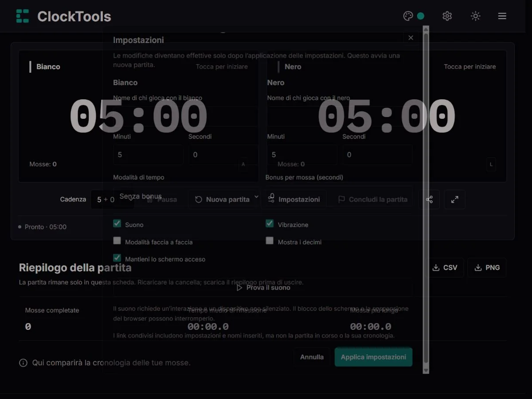Image resolution: width=532 pixels, height=399 pixels.
Task: Click Annulla to cancel
Action: point(312,357)
